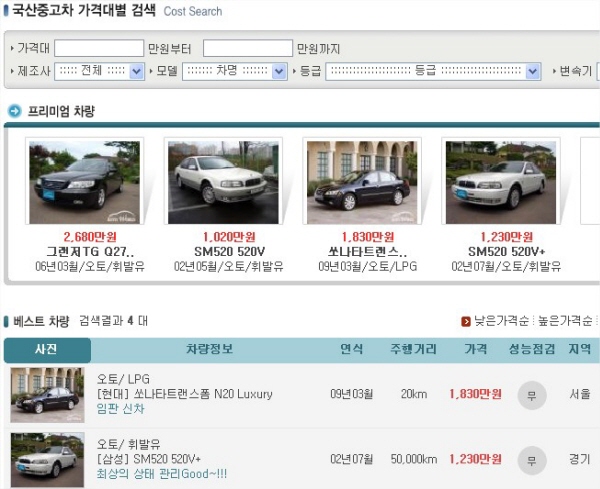Click the red arrow icon before 낮은가격순
This screenshot has height=489, width=600.
[466, 321]
